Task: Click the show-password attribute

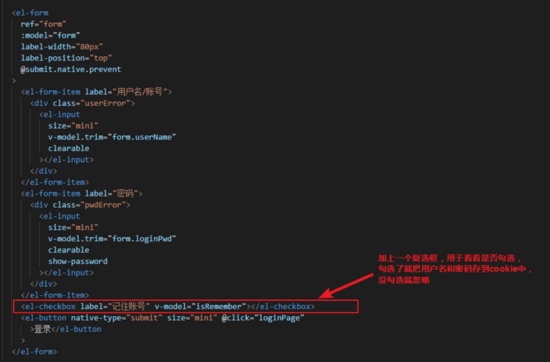Action: 78,261
